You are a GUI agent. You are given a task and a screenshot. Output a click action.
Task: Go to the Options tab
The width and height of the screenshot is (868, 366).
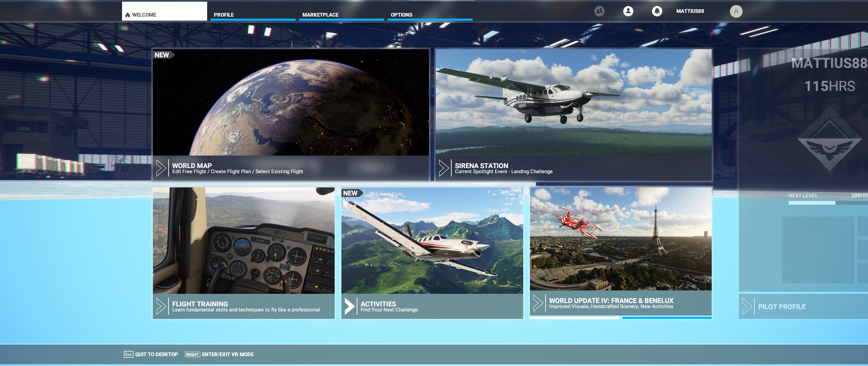[401, 15]
